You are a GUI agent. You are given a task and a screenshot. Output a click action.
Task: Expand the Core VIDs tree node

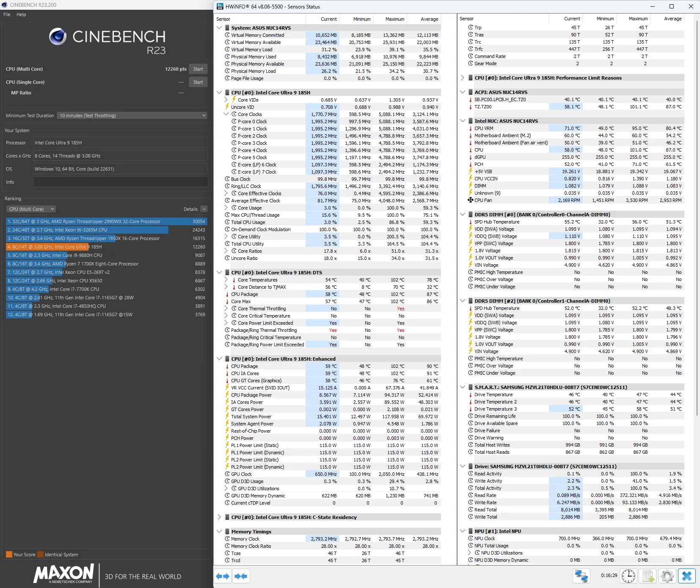pos(226,100)
